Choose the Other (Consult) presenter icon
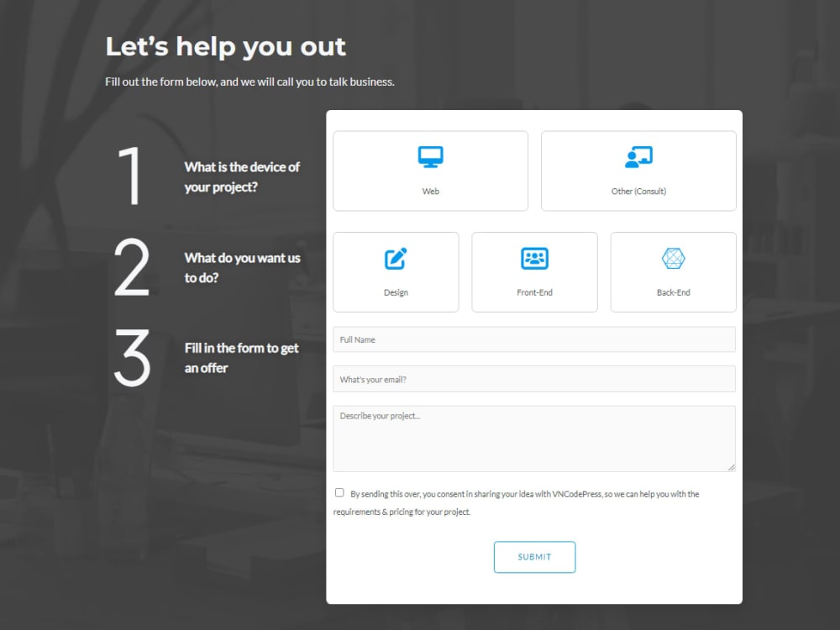 pos(638,157)
